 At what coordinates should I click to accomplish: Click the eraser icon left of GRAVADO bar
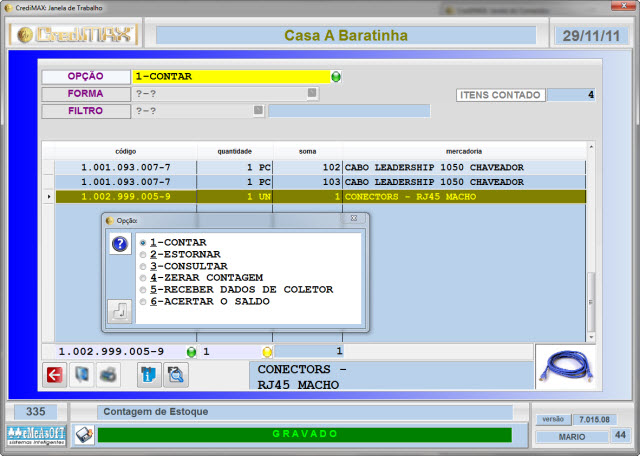(x=84, y=435)
